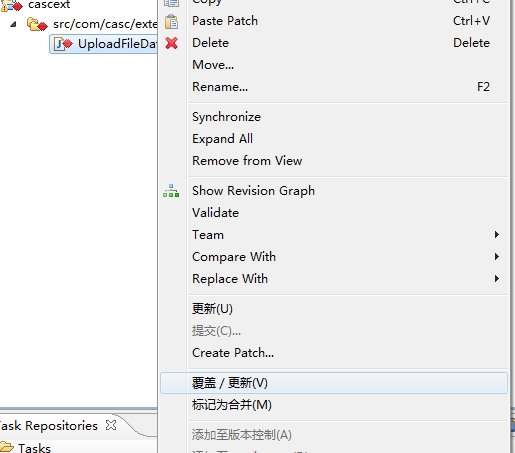The image size is (515, 453).
Task: Select Create Patch...
Action: pyautogui.click(x=334, y=353)
